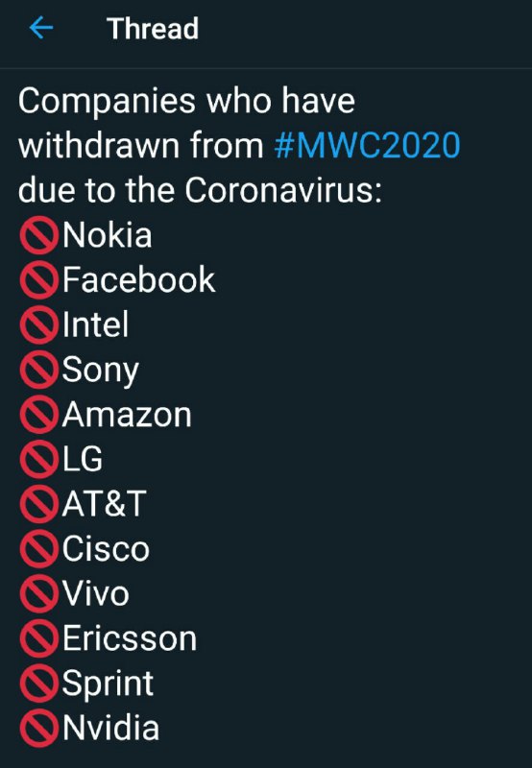Screen dimensions: 532x768
Task: Tap the back arrow icon
Action: (41, 28)
